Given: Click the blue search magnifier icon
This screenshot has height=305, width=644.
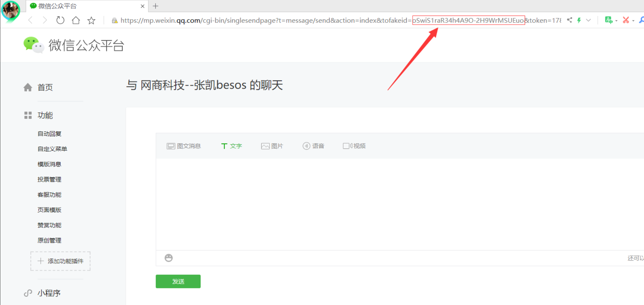Looking at the screenshot, I should (641, 20).
